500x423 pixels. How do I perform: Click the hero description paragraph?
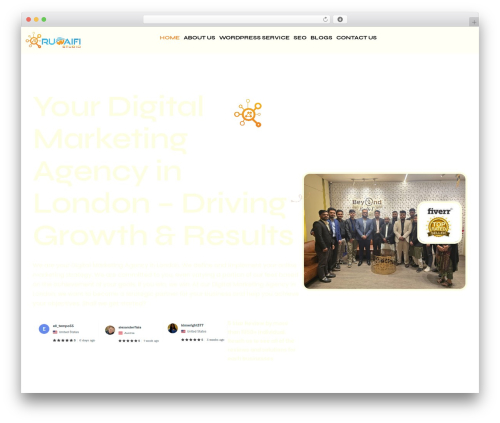click(166, 284)
